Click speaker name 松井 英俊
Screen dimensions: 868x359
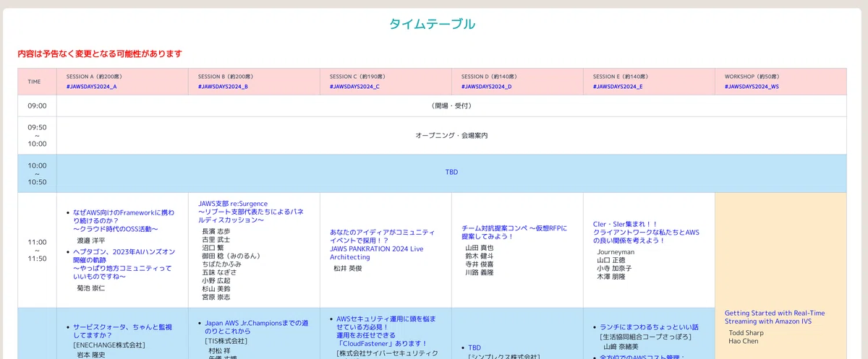[x=347, y=268]
